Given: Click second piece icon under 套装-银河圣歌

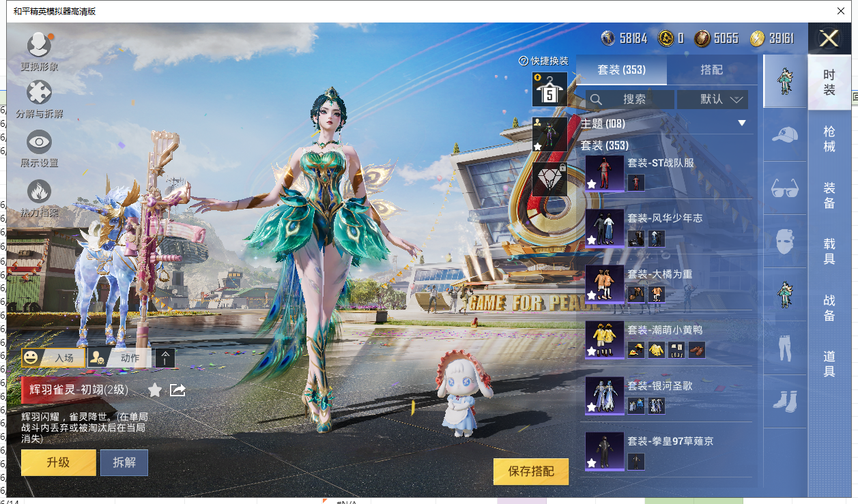Looking at the screenshot, I should tap(657, 406).
